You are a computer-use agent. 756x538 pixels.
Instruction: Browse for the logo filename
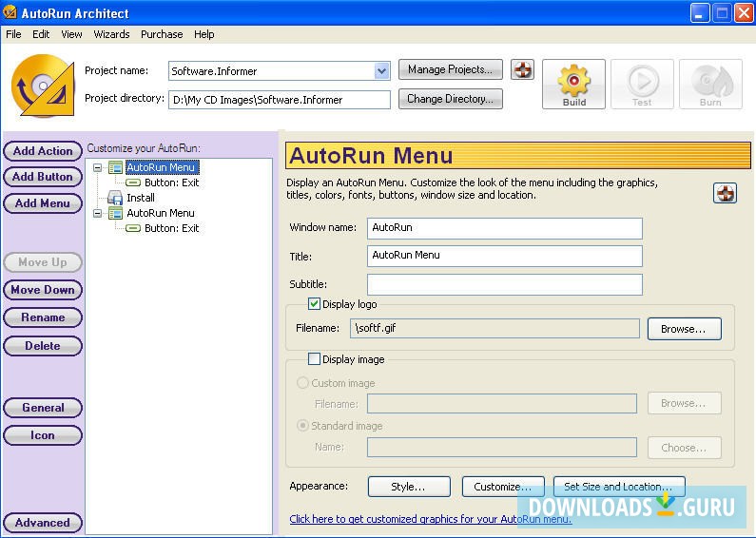[684, 329]
